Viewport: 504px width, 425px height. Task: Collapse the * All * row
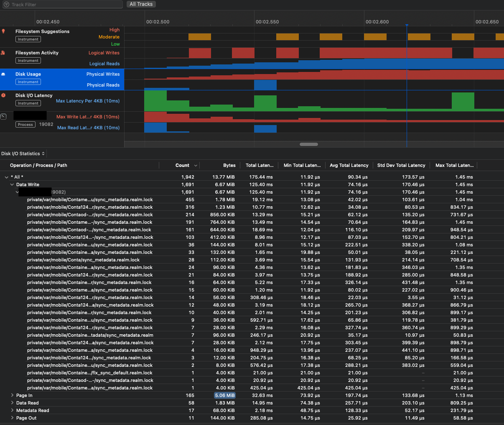coord(7,177)
